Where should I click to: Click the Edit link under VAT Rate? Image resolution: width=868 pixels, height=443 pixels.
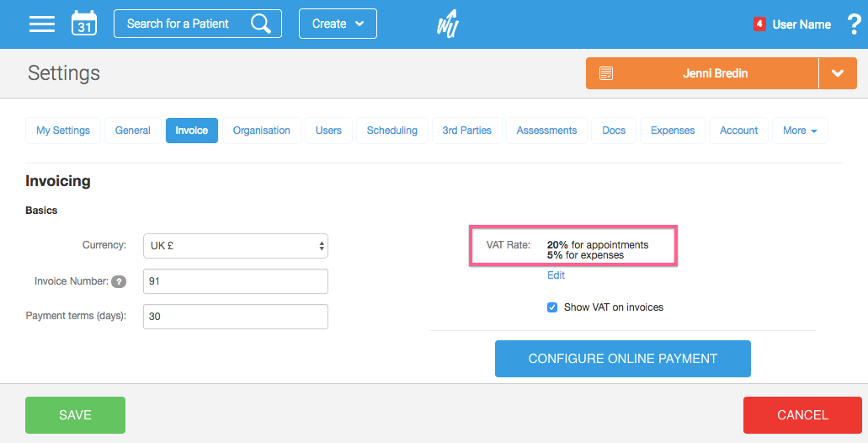point(556,275)
